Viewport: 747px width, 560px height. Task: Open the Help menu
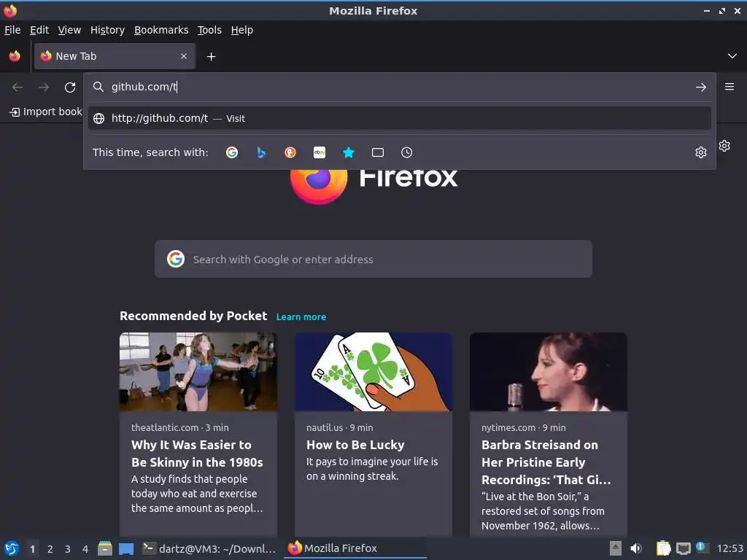point(242,30)
